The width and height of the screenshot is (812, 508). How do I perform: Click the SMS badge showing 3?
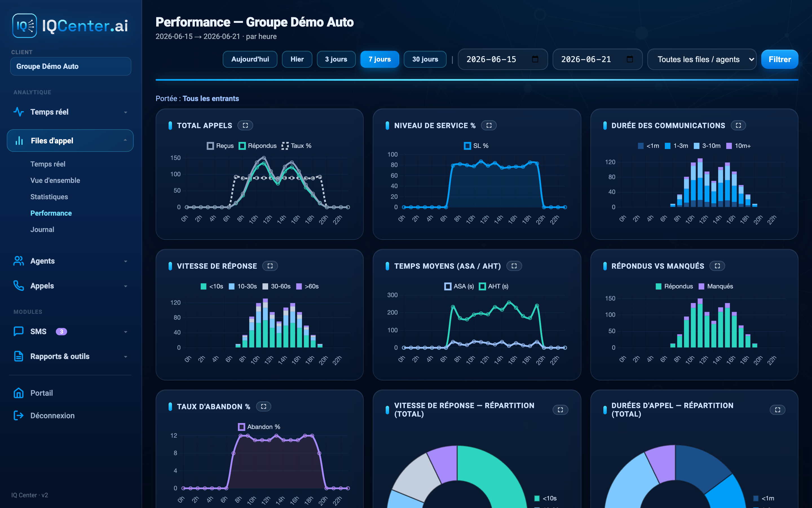tap(61, 332)
